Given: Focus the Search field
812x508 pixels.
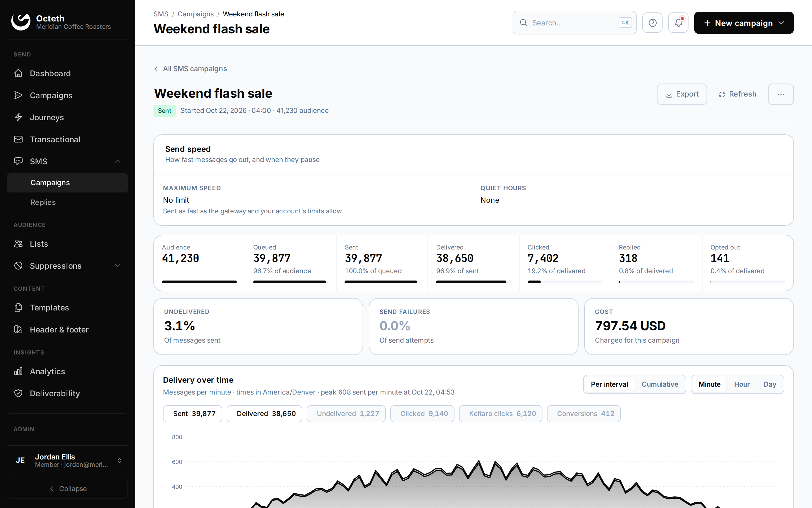Looking at the screenshot, I should pos(574,23).
